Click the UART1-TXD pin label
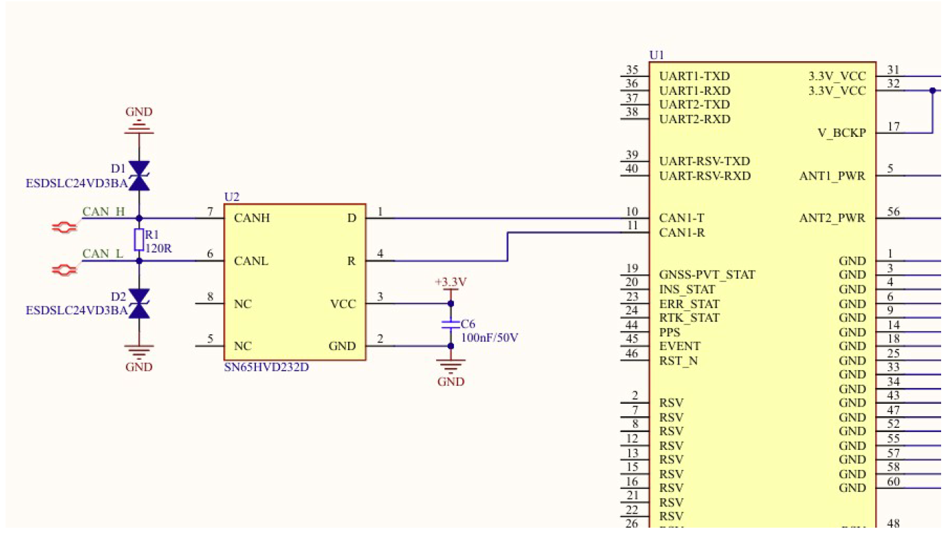The height and width of the screenshot is (560, 948). click(694, 76)
